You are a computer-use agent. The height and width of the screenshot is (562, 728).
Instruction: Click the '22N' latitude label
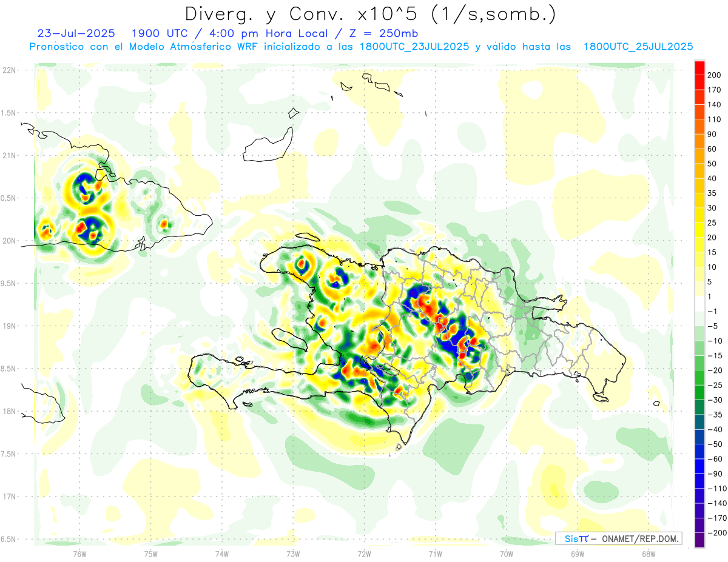pyautogui.click(x=9, y=70)
